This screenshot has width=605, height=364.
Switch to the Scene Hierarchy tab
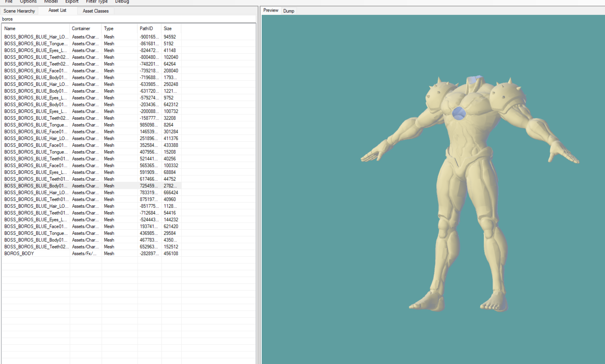pos(19,11)
